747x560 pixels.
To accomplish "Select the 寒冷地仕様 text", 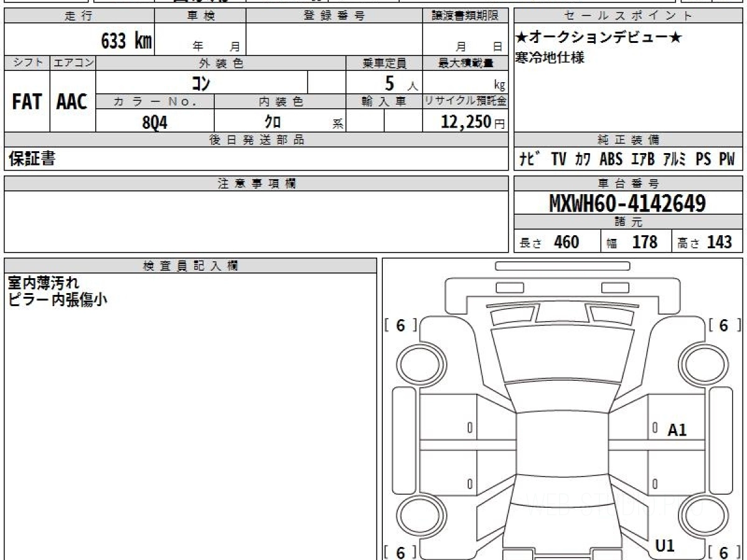I will 550,58.
